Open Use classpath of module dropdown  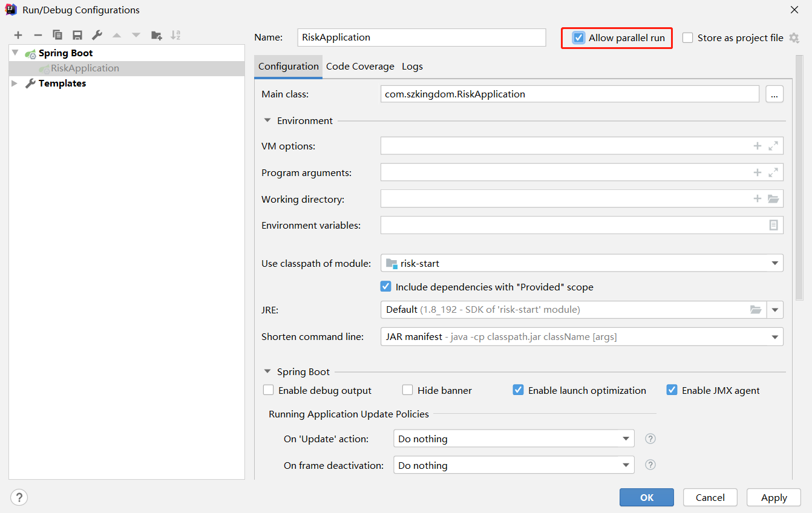click(x=581, y=263)
